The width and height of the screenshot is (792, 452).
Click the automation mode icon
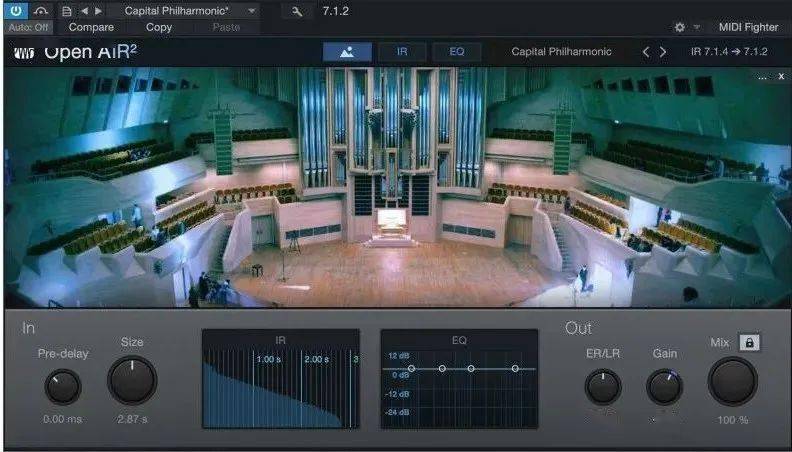[42, 11]
